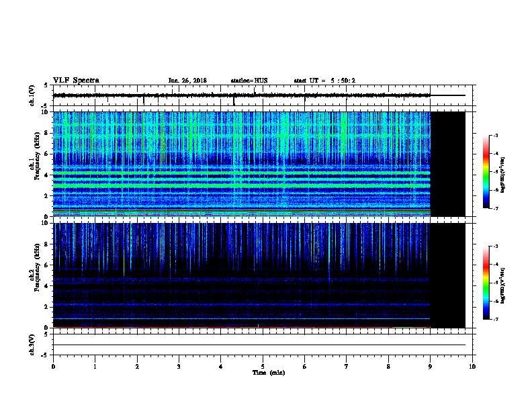Viewport: 532px width, 411px height.
Task: Click the "station=HUS" header text
Action: [x=249, y=81]
